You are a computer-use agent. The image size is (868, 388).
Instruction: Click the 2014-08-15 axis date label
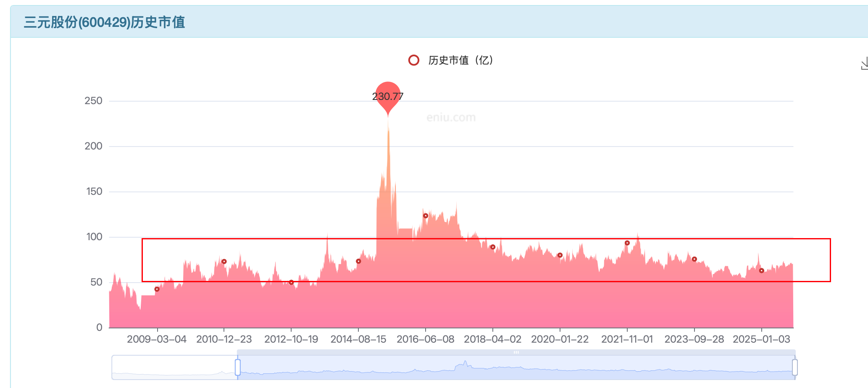click(358, 339)
